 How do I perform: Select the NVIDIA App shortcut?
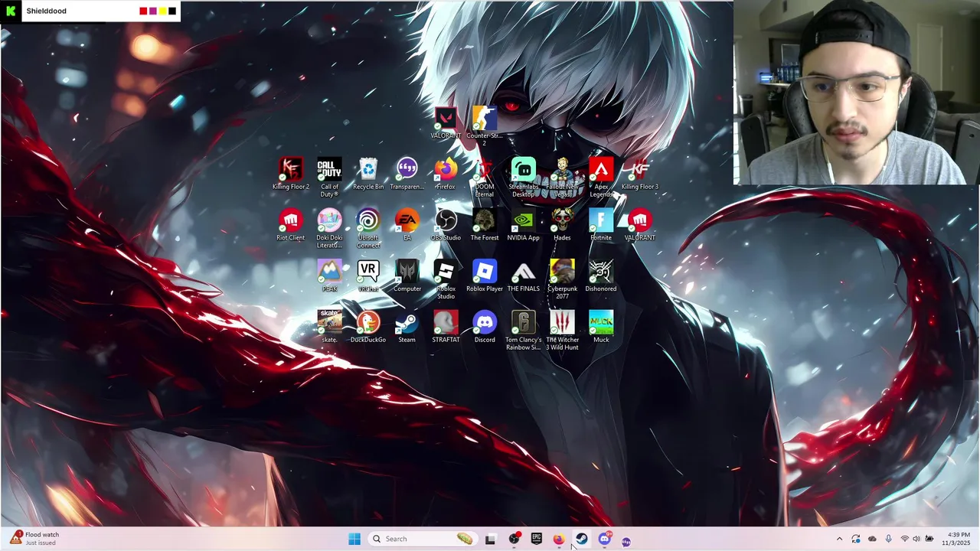click(x=524, y=226)
